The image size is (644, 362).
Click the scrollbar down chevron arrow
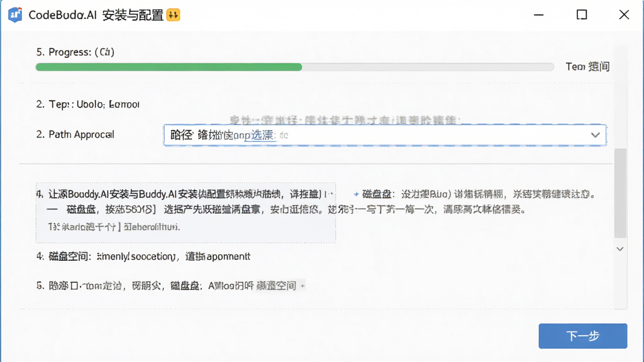(620, 249)
